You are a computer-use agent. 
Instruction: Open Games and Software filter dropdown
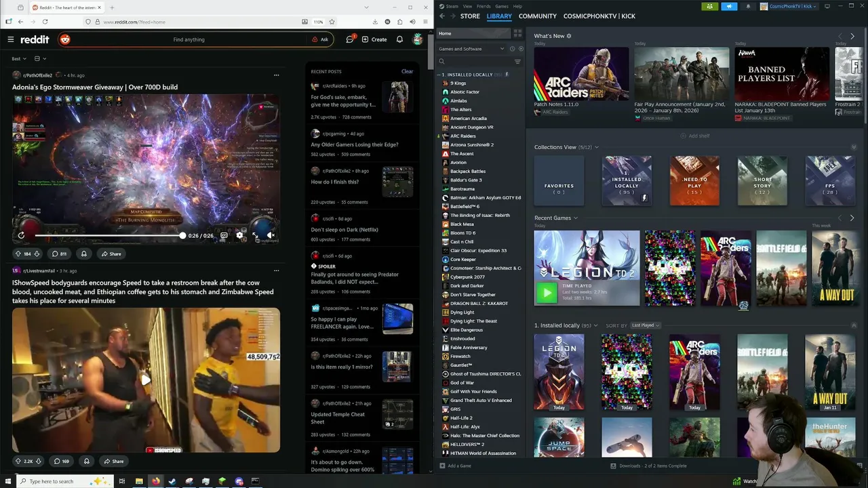click(x=471, y=49)
